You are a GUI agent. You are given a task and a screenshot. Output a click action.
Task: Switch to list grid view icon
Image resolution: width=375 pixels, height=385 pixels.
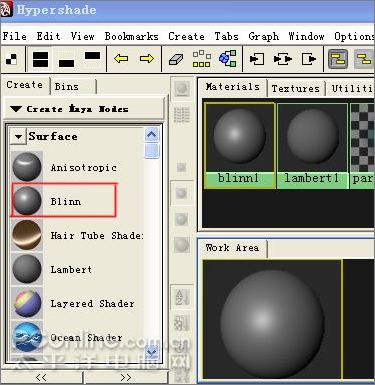pos(182,115)
